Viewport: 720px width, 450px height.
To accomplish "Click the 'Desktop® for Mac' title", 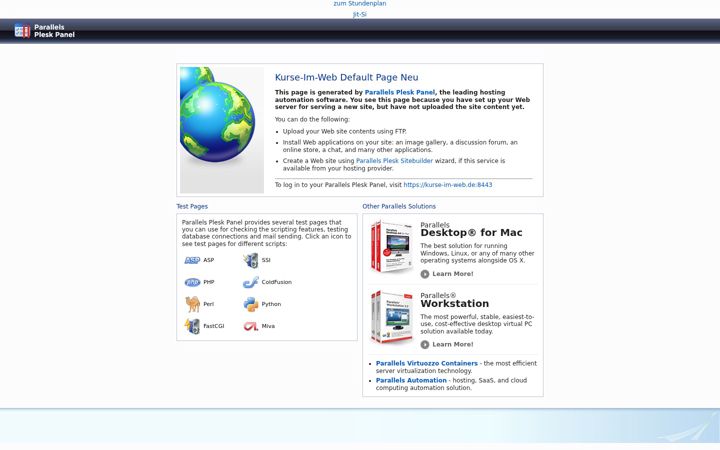I will point(471,233).
